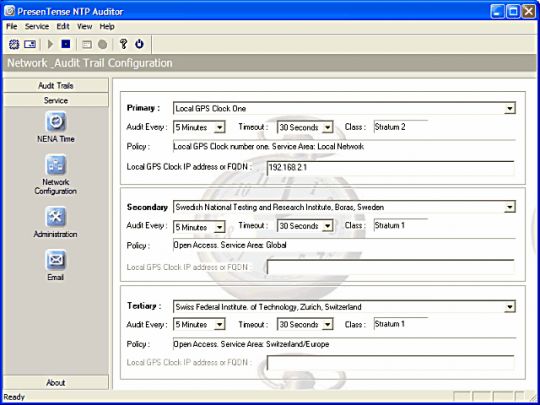
Task: Expand the Primary Timeout dropdown
Action: click(328, 128)
